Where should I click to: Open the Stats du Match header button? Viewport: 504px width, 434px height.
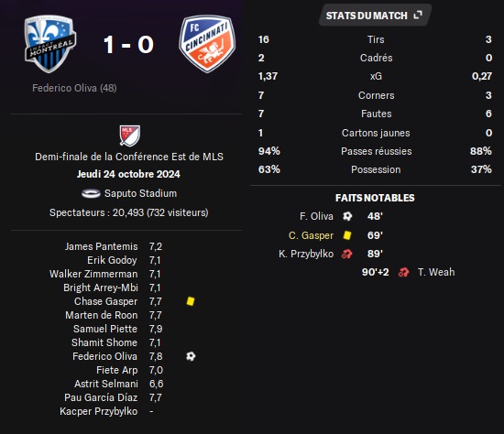[375, 15]
